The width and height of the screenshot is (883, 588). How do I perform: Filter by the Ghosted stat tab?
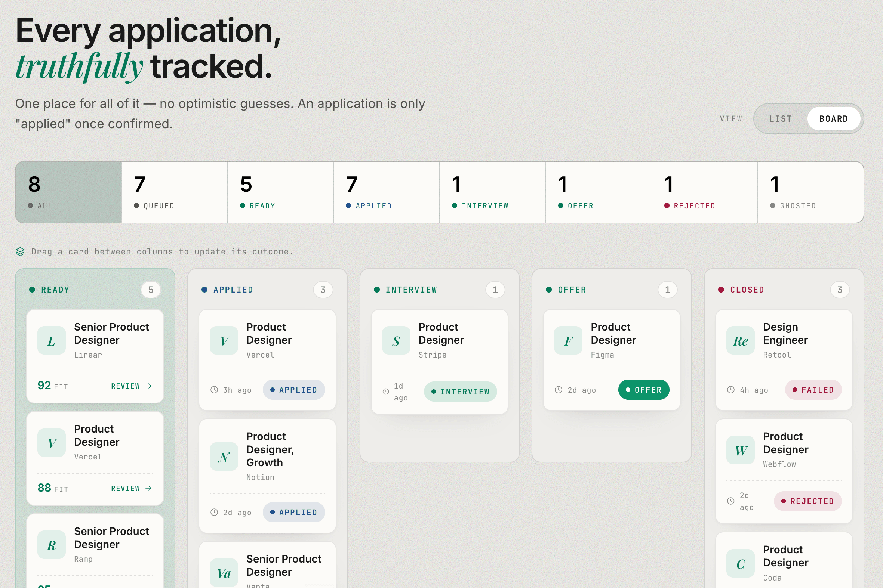[x=810, y=192]
